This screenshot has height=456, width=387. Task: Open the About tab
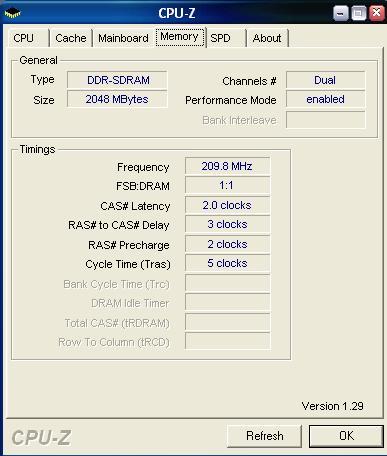click(x=267, y=38)
